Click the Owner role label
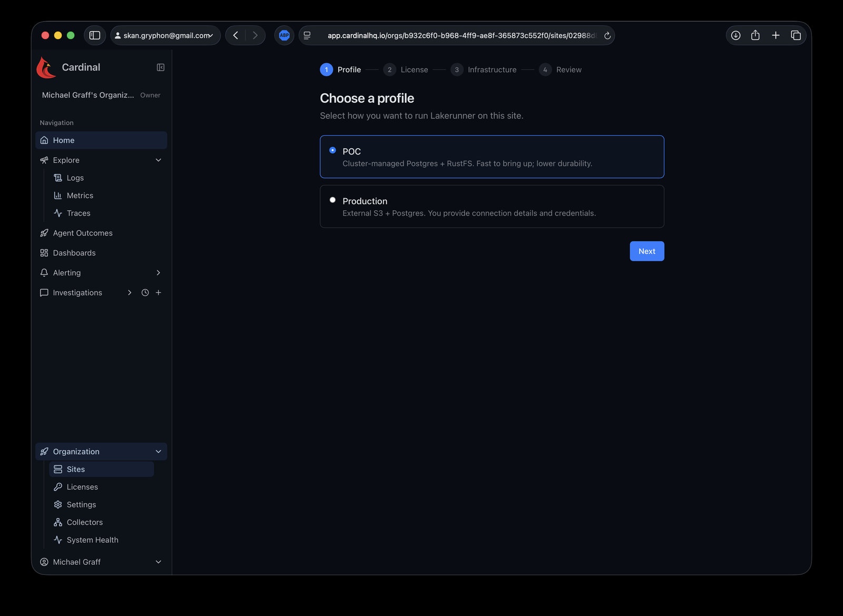This screenshot has height=616, width=843. coord(150,95)
